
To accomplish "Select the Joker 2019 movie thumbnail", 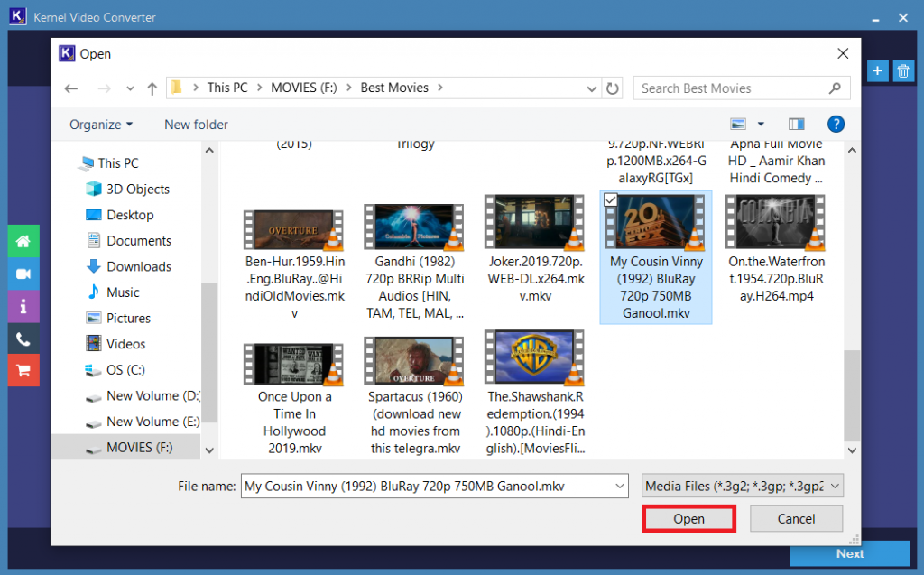I will tap(534, 221).
